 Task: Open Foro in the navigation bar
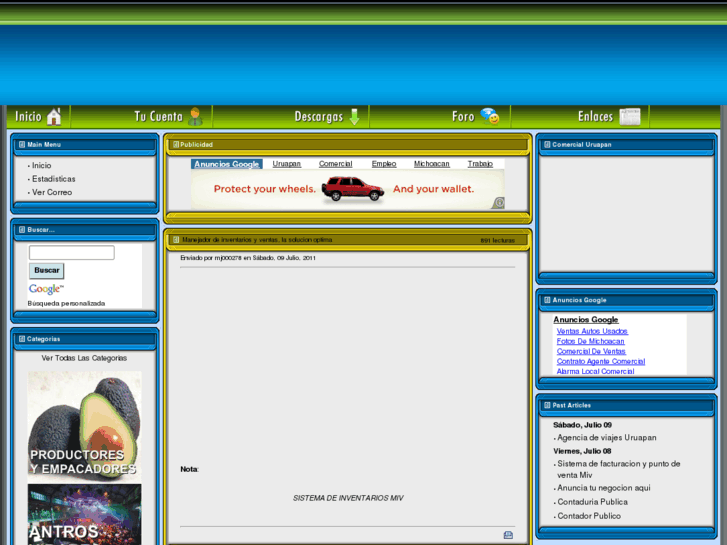coord(463,116)
